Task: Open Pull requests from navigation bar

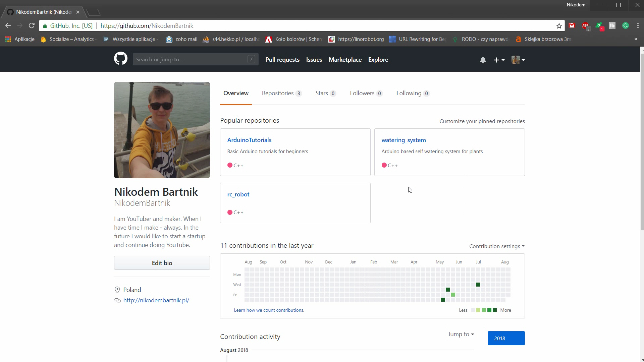Action: [282, 60]
